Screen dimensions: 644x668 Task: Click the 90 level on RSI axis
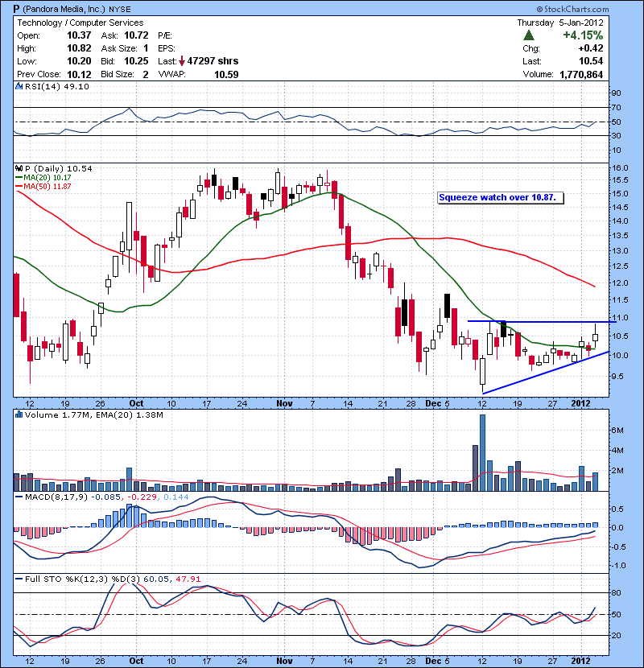pyautogui.click(x=617, y=93)
